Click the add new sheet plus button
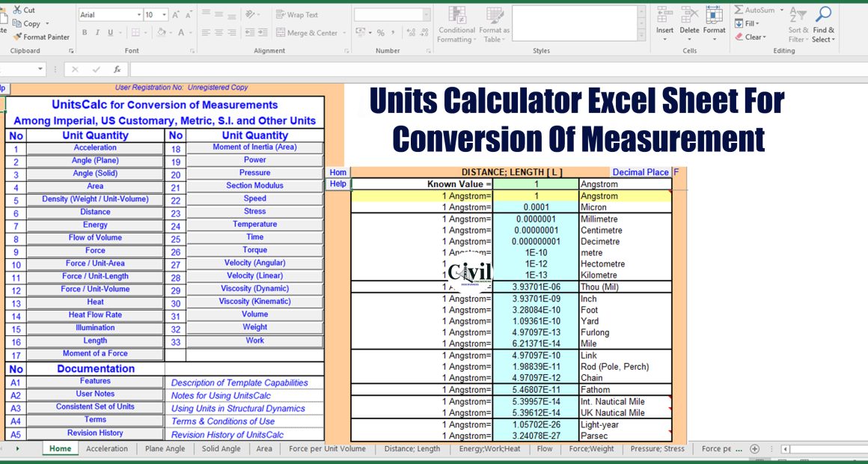This screenshot has width=868, height=464. [x=754, y=448]
